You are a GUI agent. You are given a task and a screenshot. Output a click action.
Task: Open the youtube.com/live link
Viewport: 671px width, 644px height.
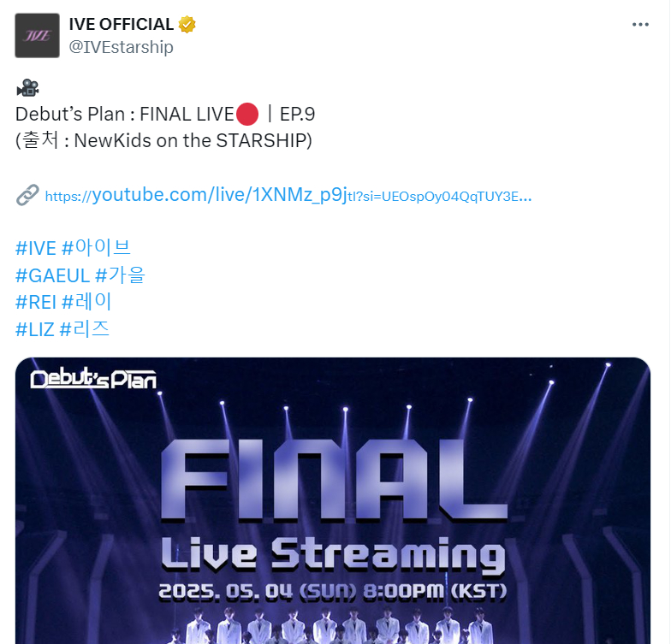[288, 195]
